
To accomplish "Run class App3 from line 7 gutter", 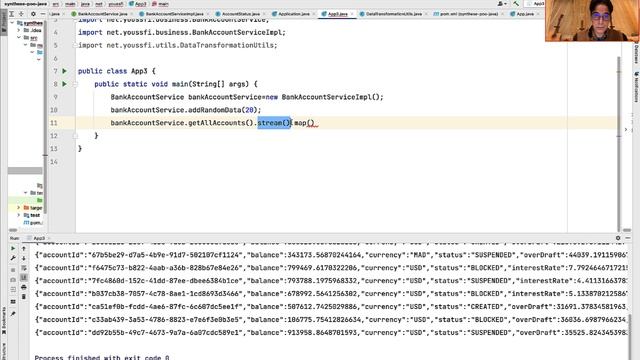I will pyautogui.click(x=64, y=71).
